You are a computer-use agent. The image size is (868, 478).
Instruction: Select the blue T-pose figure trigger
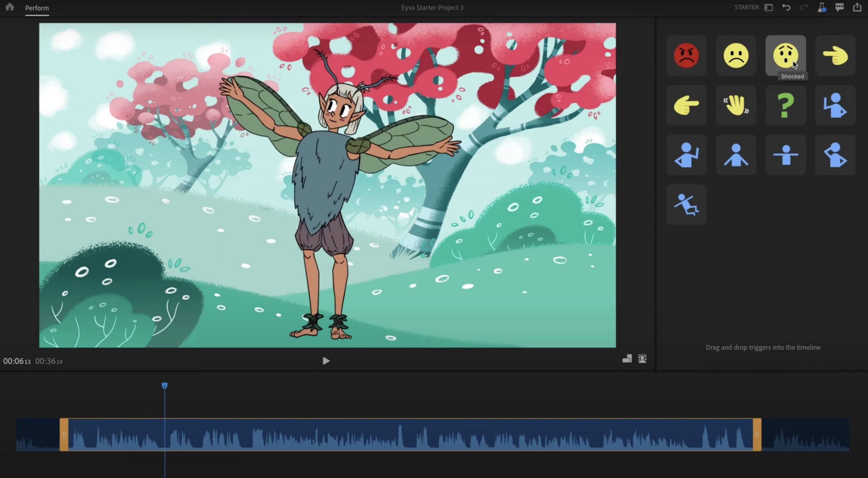[x=786, y=155]
